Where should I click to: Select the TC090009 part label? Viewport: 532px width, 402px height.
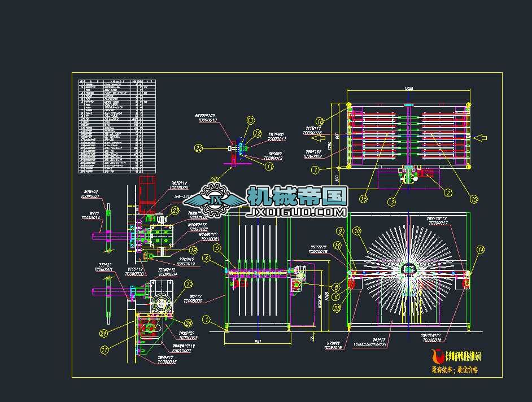coord(312,157)
